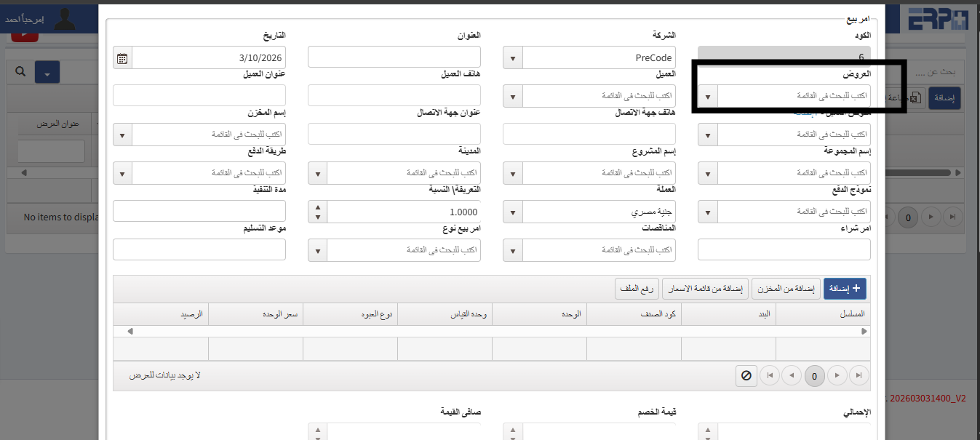This screenshot has height=440, width=980.
Task: Go to previous page with the back arrow
Action: click(792, 375)
